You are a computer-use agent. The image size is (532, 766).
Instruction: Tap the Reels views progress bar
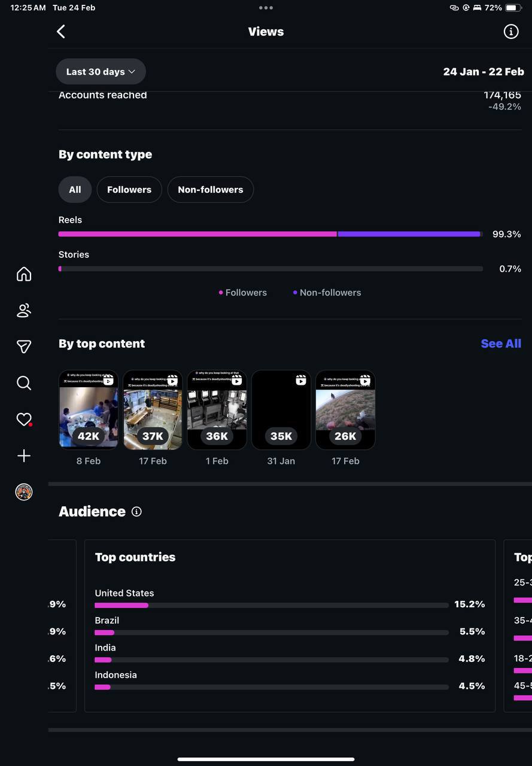270,234
